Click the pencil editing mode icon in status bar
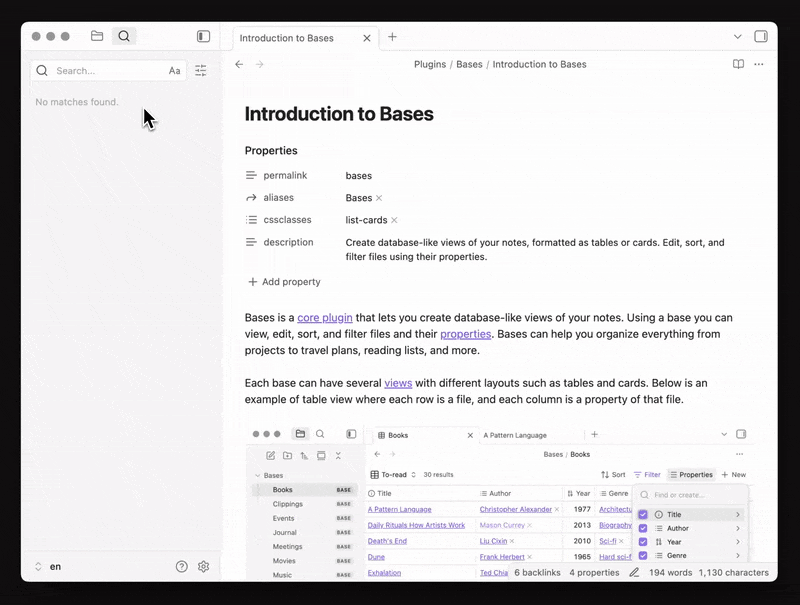Screen dimensions: 800x605 [x=634, y=573]
